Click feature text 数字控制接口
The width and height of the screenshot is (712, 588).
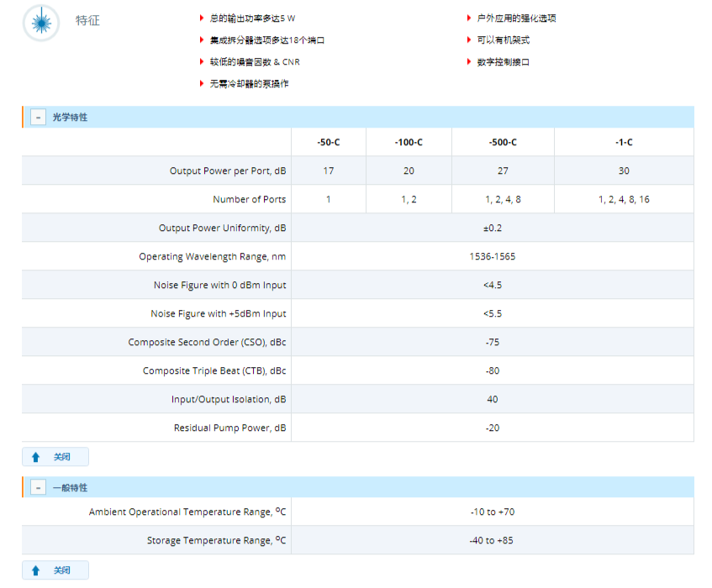504,61
